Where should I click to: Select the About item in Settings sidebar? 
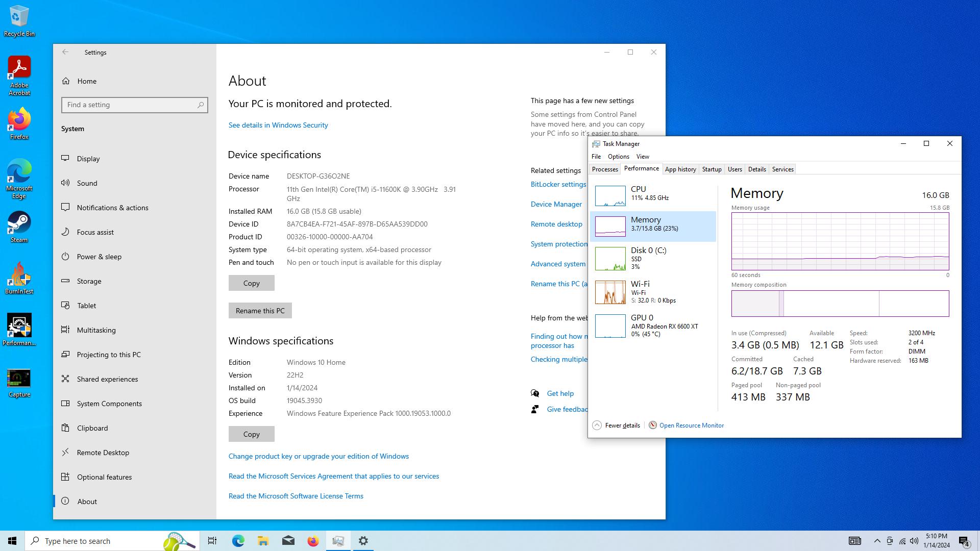coord(135,502)
